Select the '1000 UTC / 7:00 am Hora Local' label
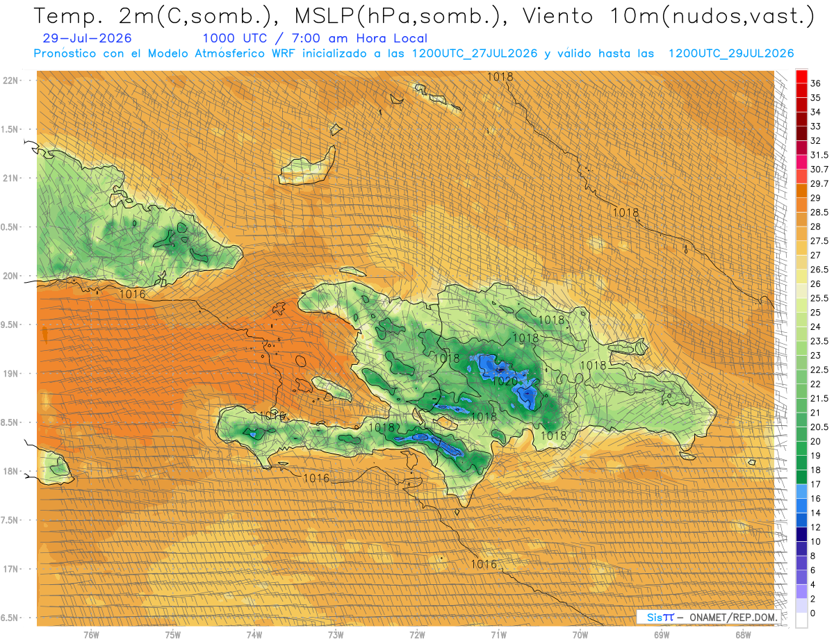 315,39
